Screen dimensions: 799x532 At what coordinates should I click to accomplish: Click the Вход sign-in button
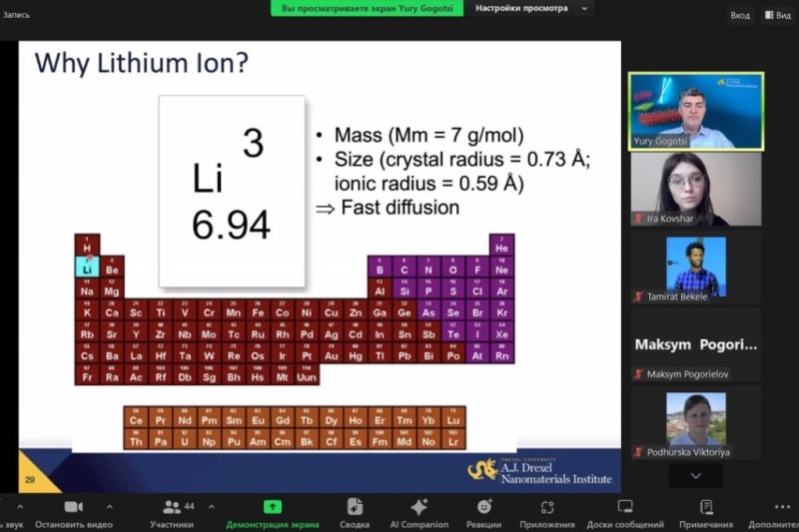(740, 15)
